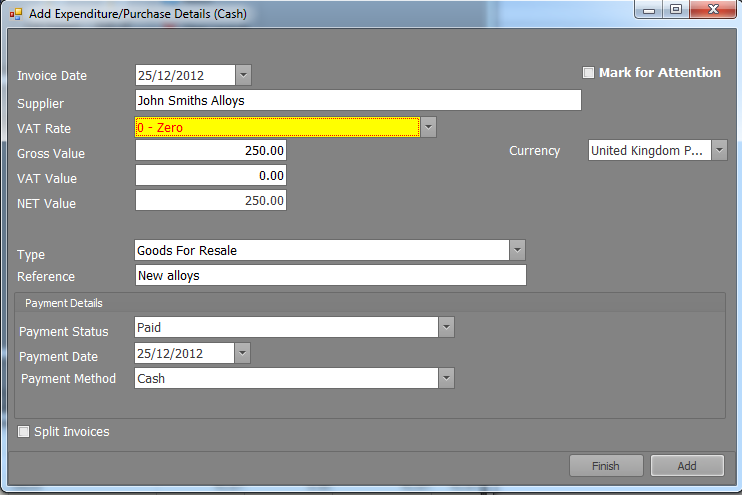
Task: Enable the Mark for Attention checkbox
Action: coord(589,73)
